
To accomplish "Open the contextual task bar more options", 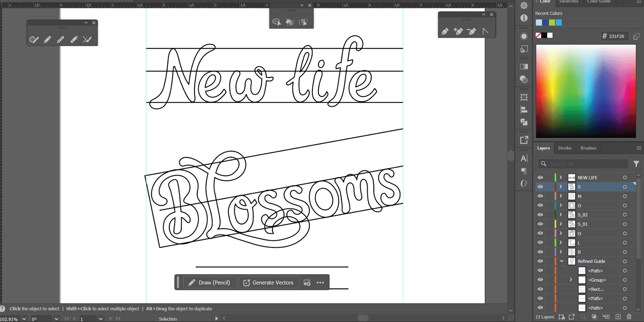I will tap(320, 283).
